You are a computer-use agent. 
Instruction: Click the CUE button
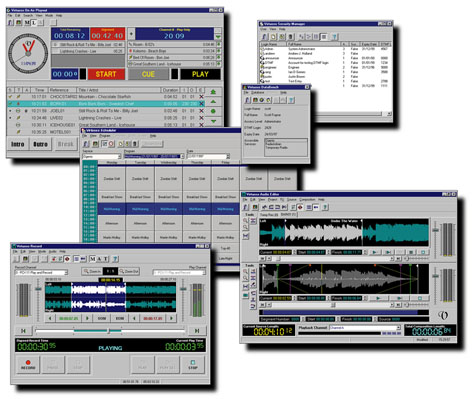point(148,74)
